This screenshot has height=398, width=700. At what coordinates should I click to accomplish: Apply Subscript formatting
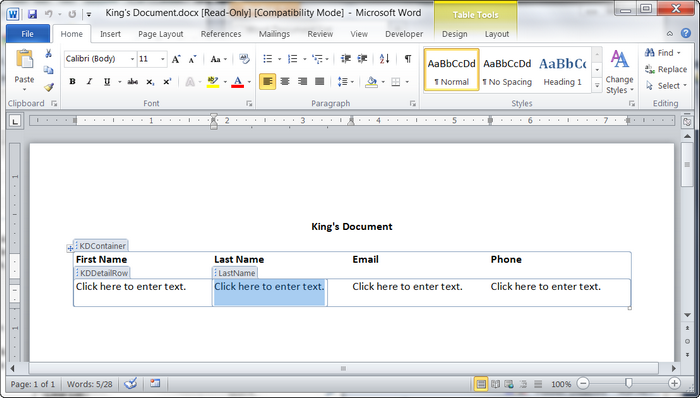point(150,82)
